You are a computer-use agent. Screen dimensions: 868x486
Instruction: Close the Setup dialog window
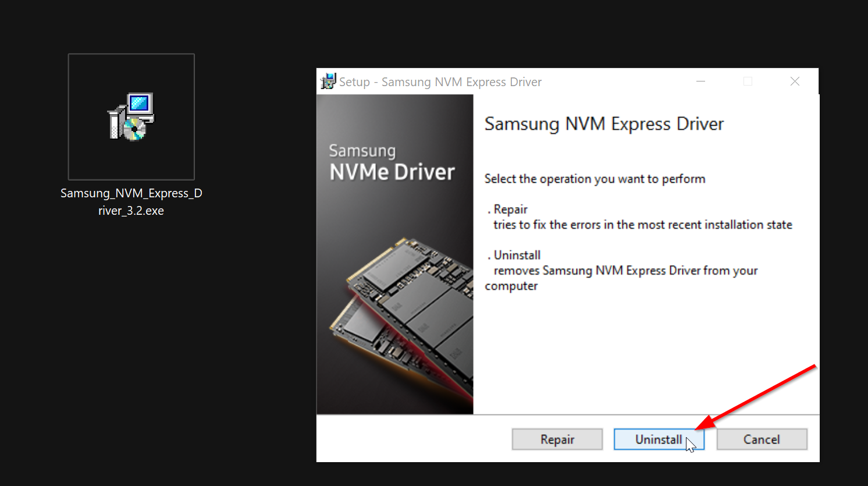tap(795, 81)
